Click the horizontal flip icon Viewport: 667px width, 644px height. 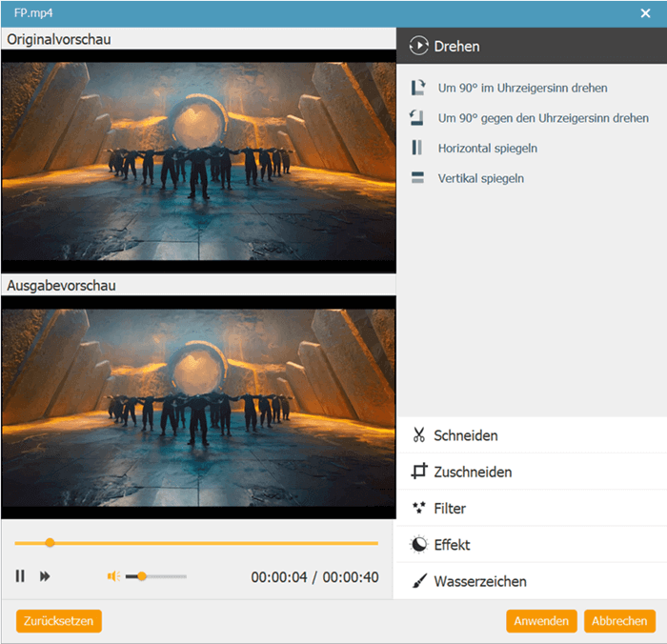coord(417,148)
